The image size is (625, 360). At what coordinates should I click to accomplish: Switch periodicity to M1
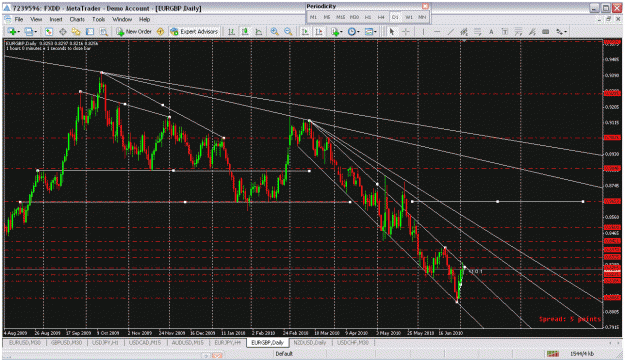[x=313, y=17]
